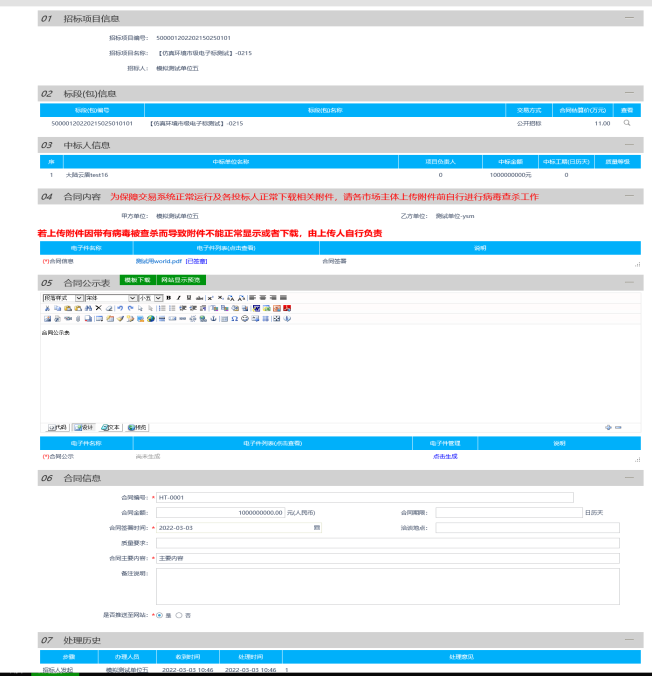Open the 测试用world.pdf attachment link
The image size is (653, 676).
(158, 260)
